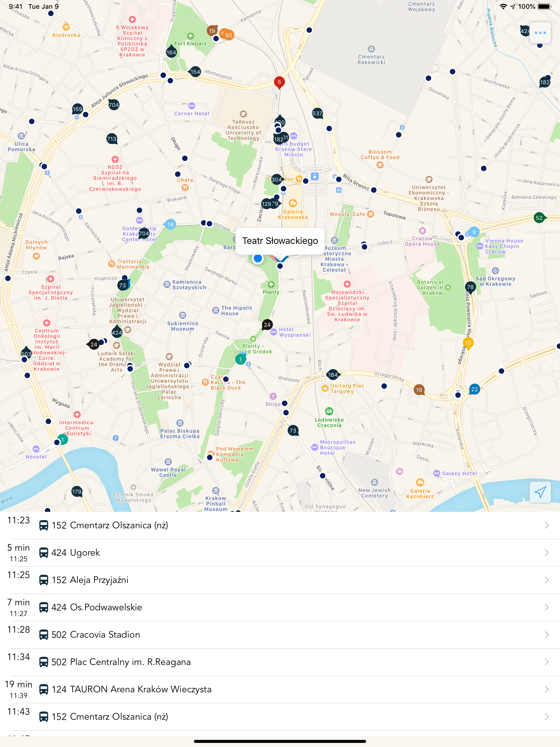This screenshot has width=560, height=747.
Task: Select the light blue line 18 marker
Action: [170, 224]
